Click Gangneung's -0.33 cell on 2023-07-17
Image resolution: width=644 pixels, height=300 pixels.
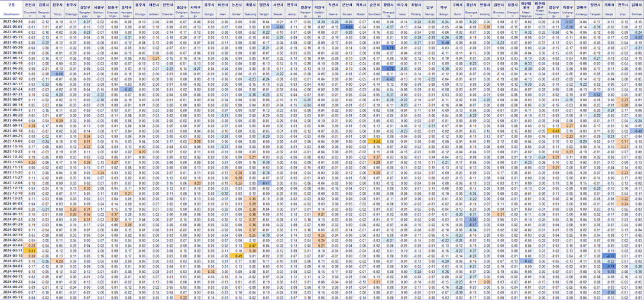pyautogui.click(x=44, y=83)
